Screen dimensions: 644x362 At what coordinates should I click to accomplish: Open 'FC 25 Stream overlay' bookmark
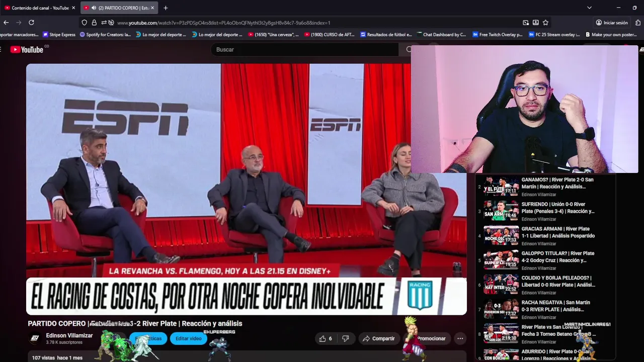[x=554, y=35]
